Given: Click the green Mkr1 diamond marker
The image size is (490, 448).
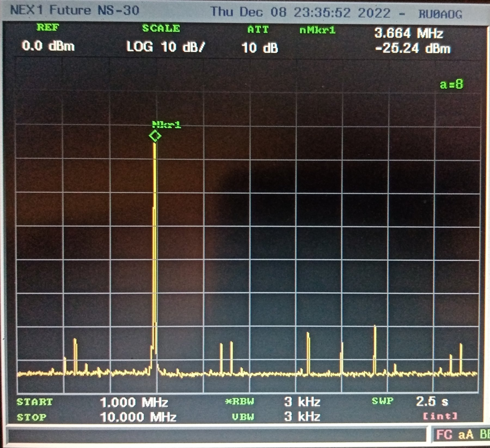Looking at the screenshot, I should (155, 136).
